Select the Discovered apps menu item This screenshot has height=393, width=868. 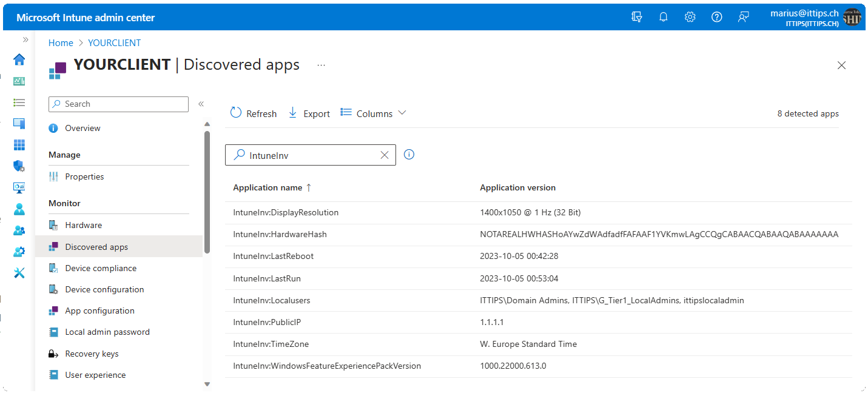pos(119,247)
